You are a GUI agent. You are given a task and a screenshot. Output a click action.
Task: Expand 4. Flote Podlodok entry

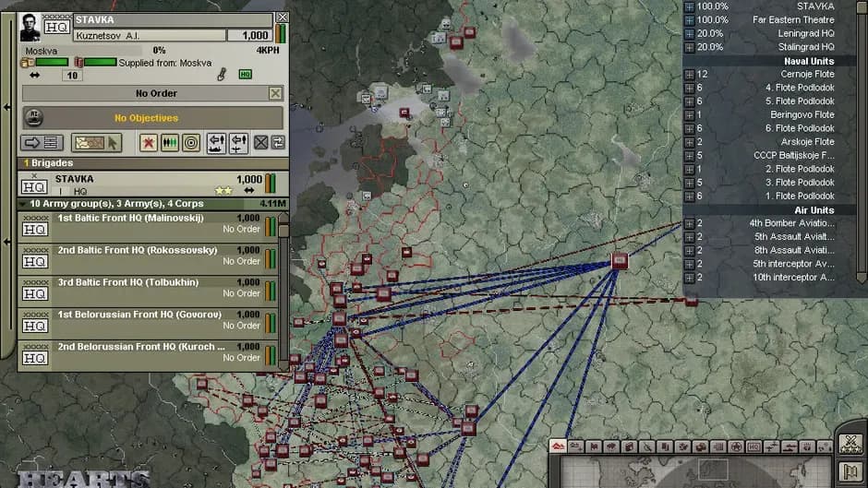click(689, 88)
